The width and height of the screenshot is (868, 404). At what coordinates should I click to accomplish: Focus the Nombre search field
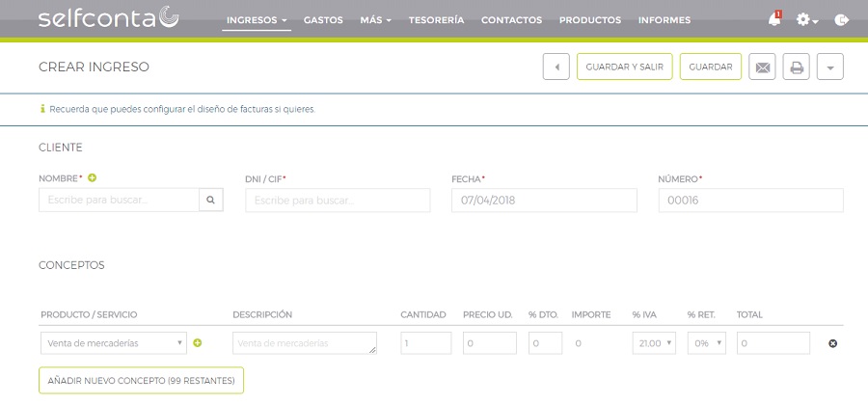(x=119, y=201)
